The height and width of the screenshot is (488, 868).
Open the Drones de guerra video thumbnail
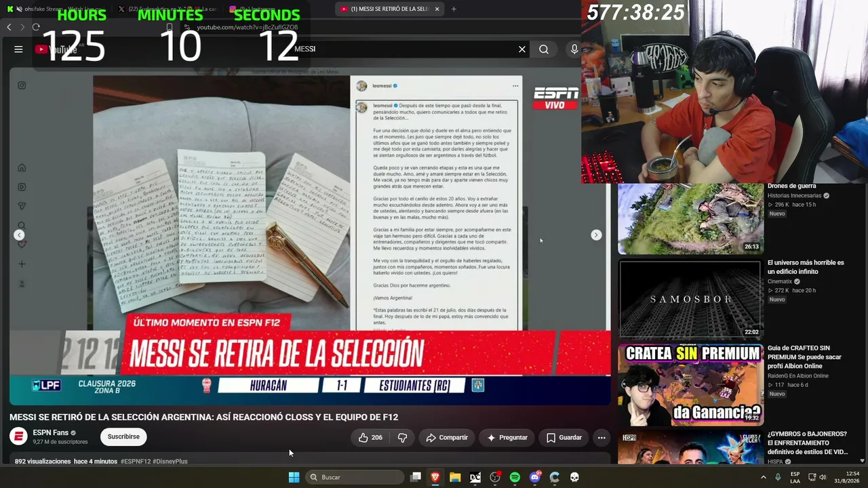click(x=690, y=218)
